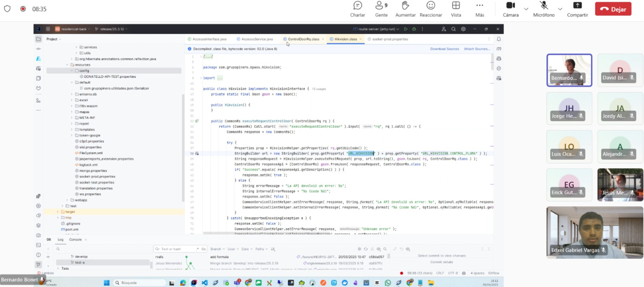644x287 pixels.
Task: Open the Commit tool window icon
Action: point(38,49)
